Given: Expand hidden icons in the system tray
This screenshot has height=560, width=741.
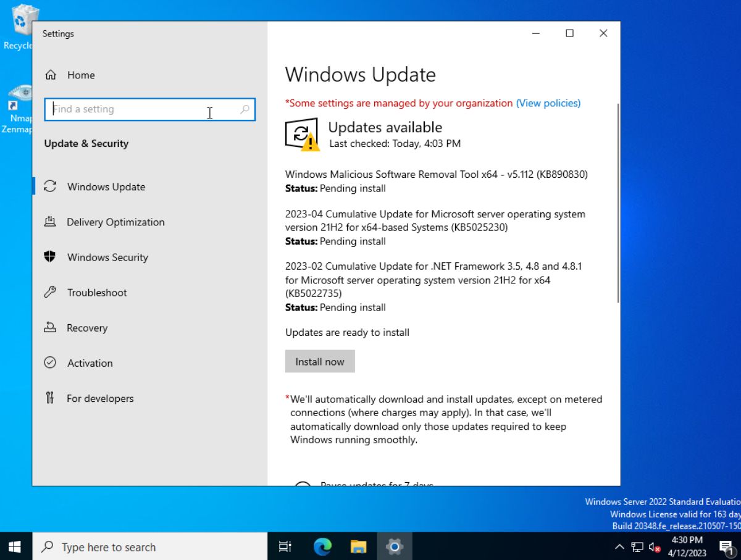Looking at the screenshot, I should click(x=619, y=546).
